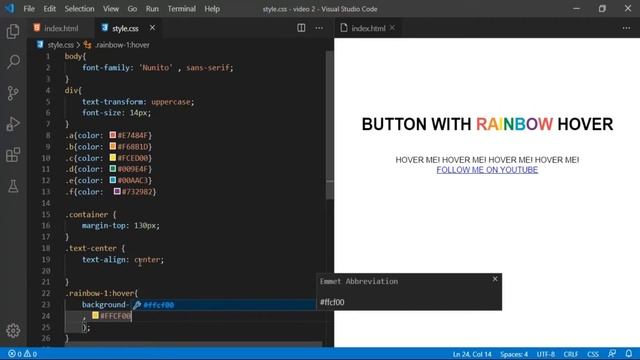Screen dimensions: 640x360
Task: Open the Testing flask icon view
Action: tap(13, 186)
